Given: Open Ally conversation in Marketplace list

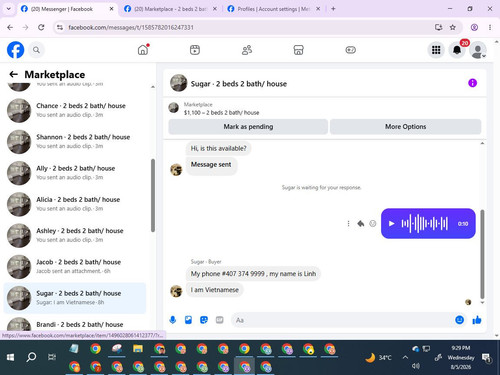Looking at the screenshot, I should click(x=75, y=173).
